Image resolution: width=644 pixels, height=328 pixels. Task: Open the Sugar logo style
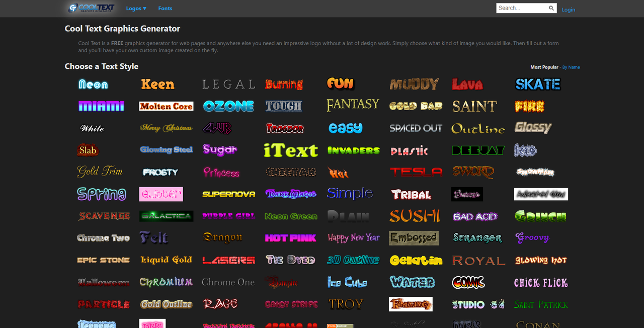[x=220, y=150]
